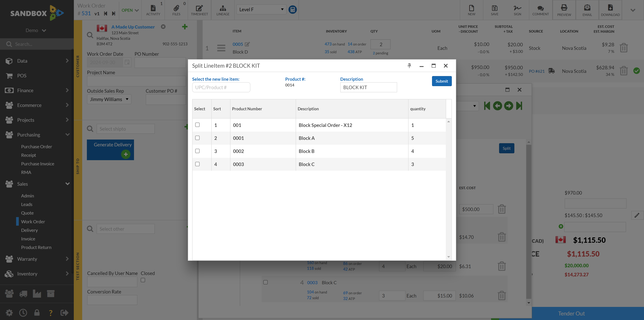644x320 pixels.
Task: Expand the top-right toolbar chevron
Action: coord(633,10)
